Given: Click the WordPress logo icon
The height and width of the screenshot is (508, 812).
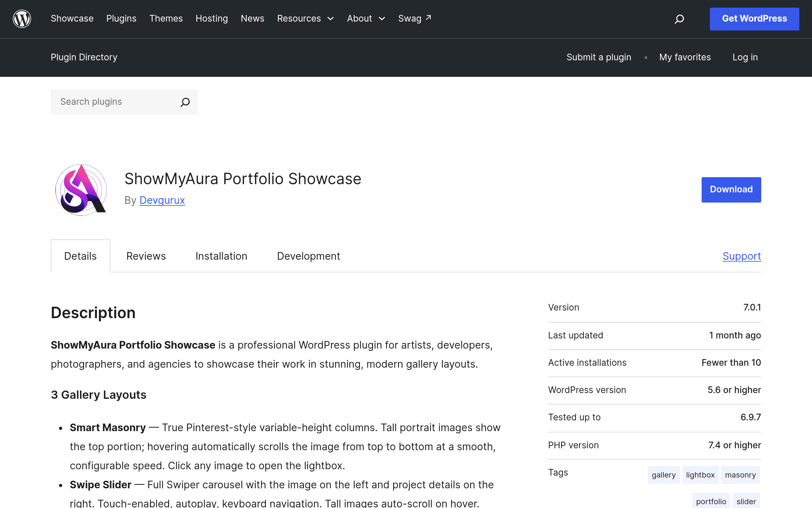Looking at the screenshot, I should tap(22, 18).
